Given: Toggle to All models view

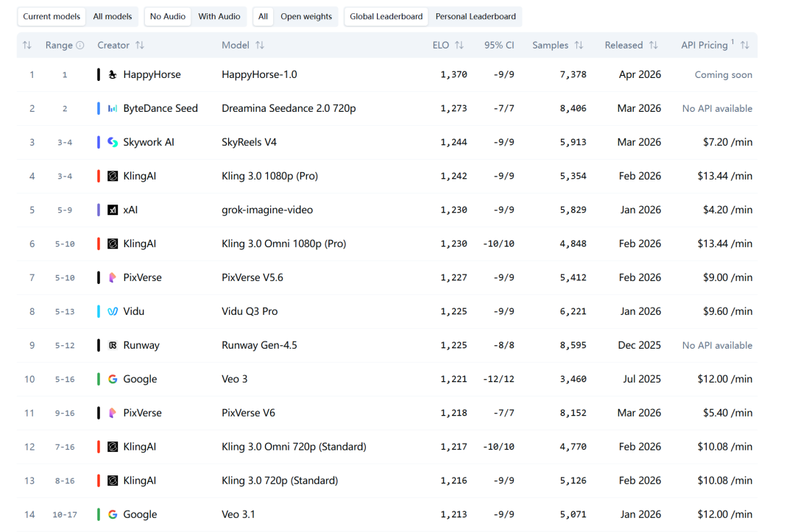Looking at the screenshot, I should click(112, 16).
